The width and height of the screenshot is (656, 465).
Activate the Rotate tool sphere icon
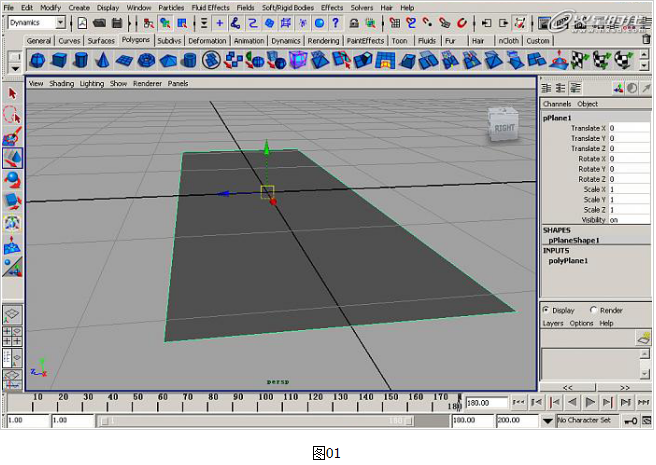(x=12, y=180)
